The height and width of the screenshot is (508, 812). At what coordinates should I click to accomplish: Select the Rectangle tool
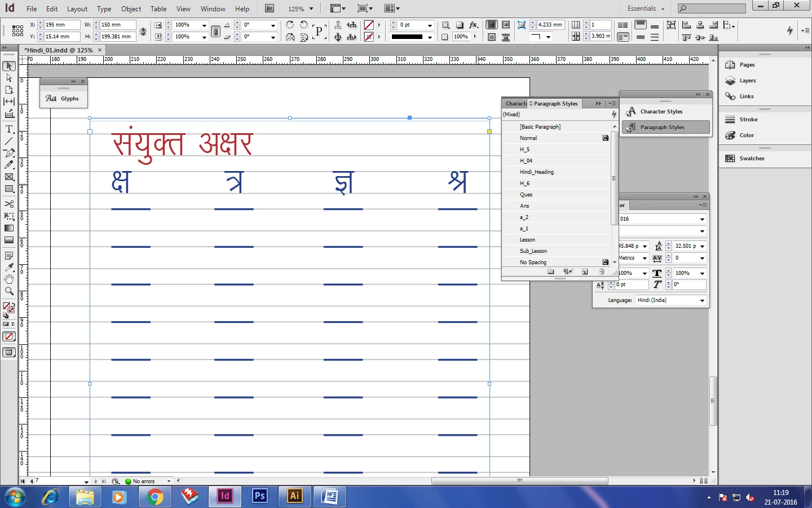[x=9, y=189]
